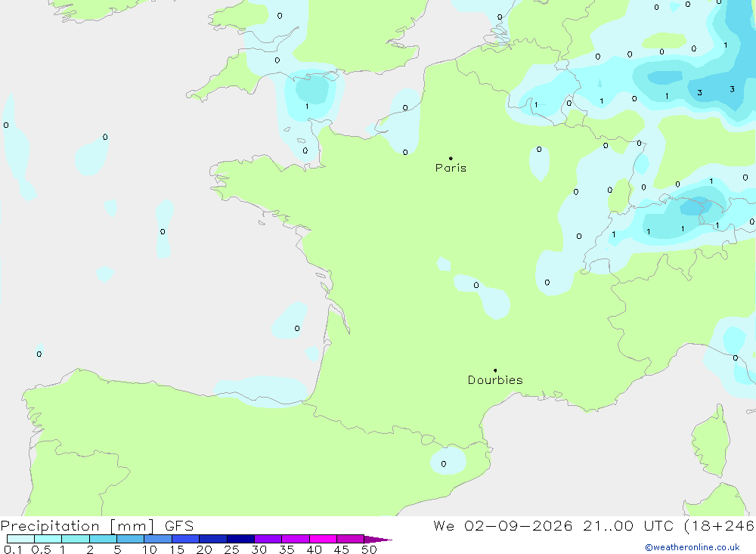This screenshot has width=756, height=554.
Task: Select the magenta 40 legend swatch
Action: [x=323, y=539]
